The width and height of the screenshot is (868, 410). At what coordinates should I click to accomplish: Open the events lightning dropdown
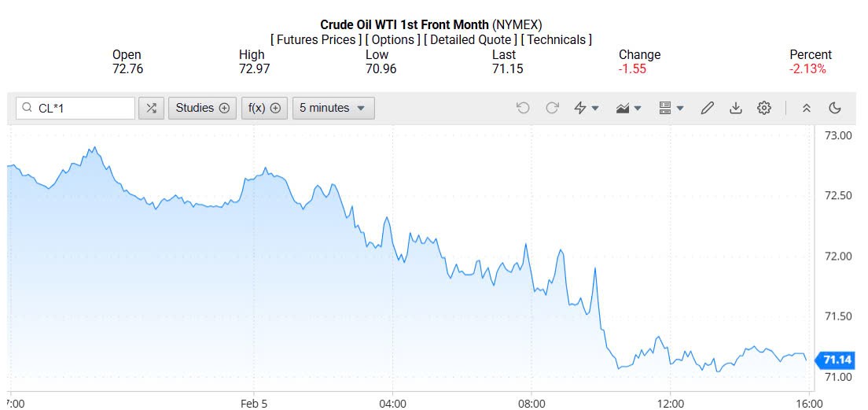tap(586, 108)
